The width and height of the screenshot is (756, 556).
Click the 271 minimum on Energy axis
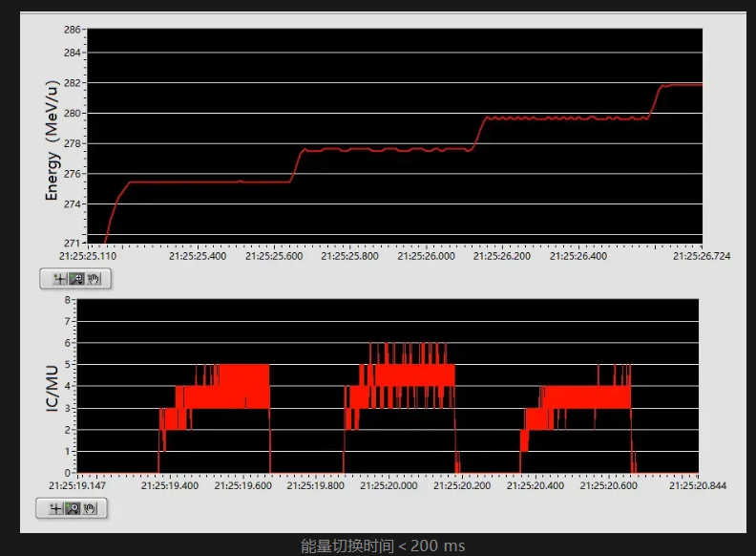(73, 243)
